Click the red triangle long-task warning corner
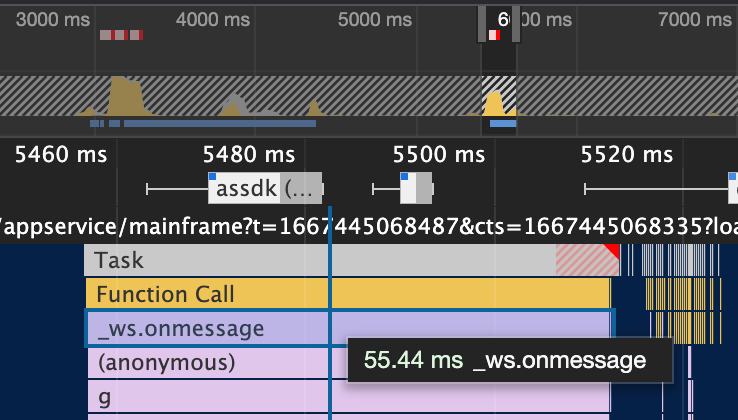The height and width of the screenshot is (420, 738). (x=614, y=249)
